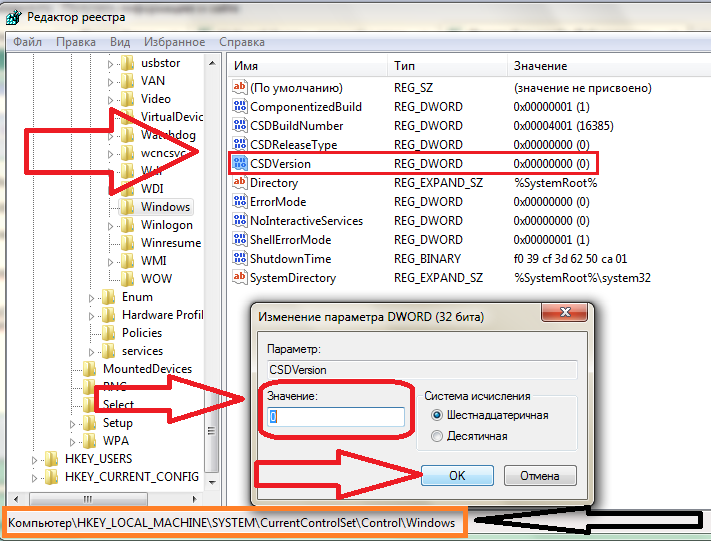Click the Registry Editor title bar icon

[x=14, y=16]
